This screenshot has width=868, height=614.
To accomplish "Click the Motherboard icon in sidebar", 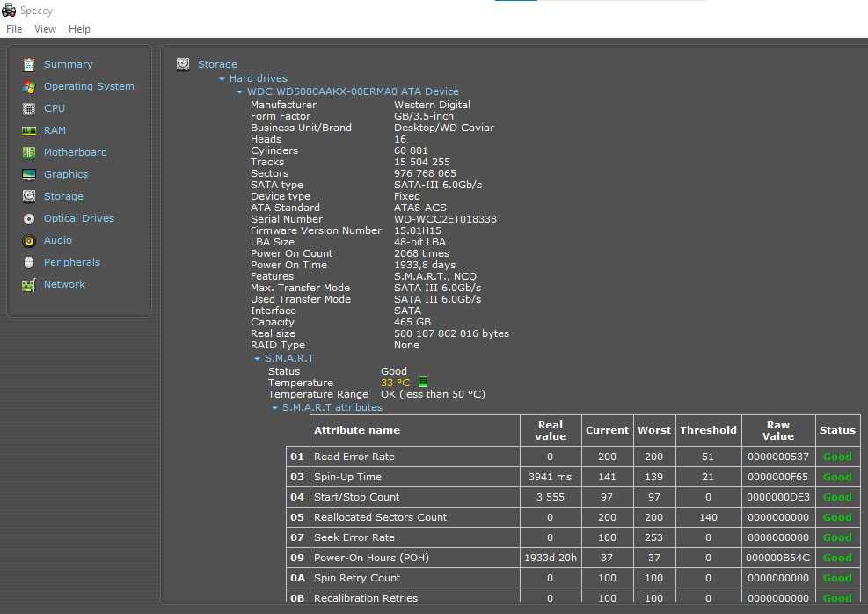I will [x=29, y=153].
